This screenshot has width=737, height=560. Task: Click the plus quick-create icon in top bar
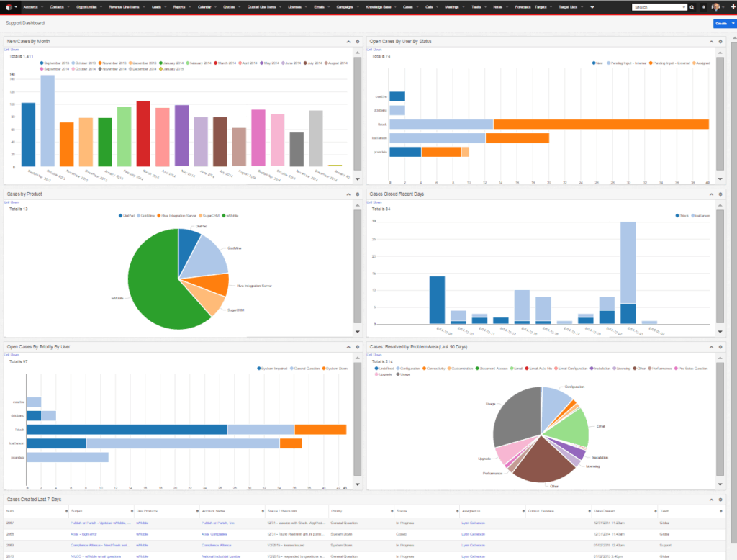click(731, 6)
